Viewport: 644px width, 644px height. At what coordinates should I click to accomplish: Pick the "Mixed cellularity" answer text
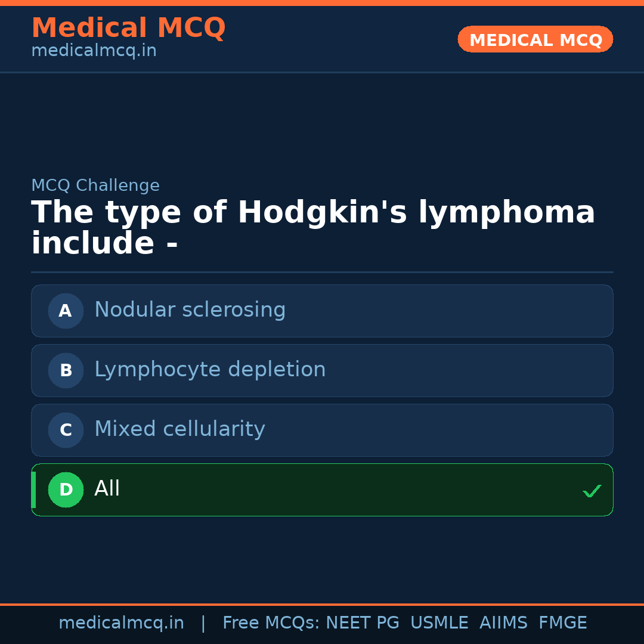[179, 429]
